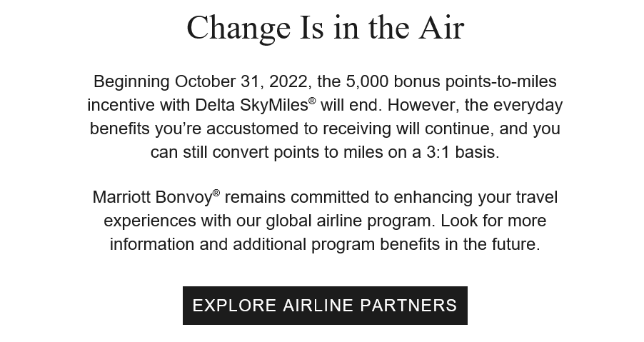
Task: Click the registered mark after Bonvoy
Action: (x=216, y=193)
